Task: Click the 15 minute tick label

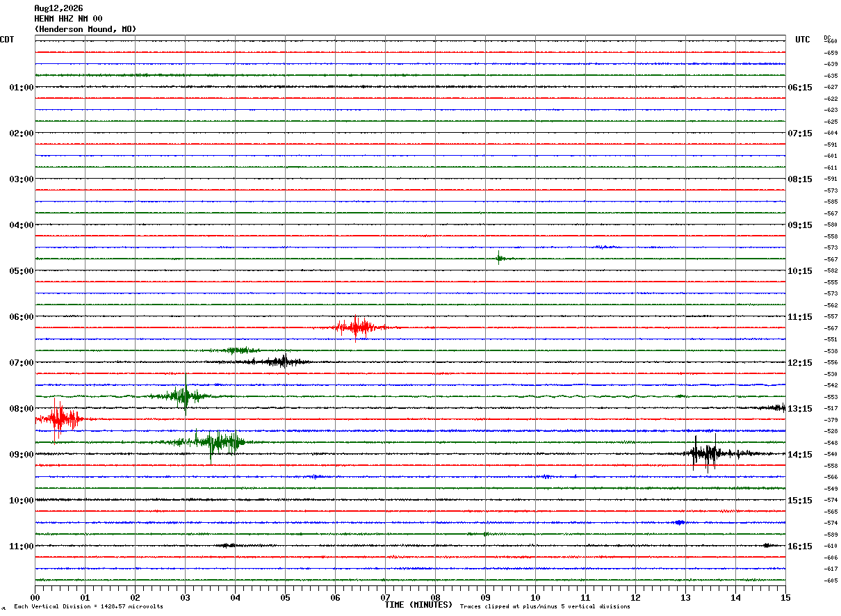Action: click(785, 597)
